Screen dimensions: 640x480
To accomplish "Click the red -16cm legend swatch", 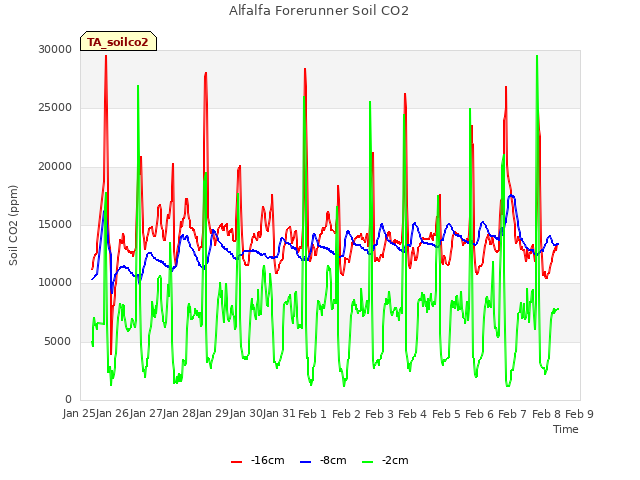I will pyautogui.click(x=236, y=462).
